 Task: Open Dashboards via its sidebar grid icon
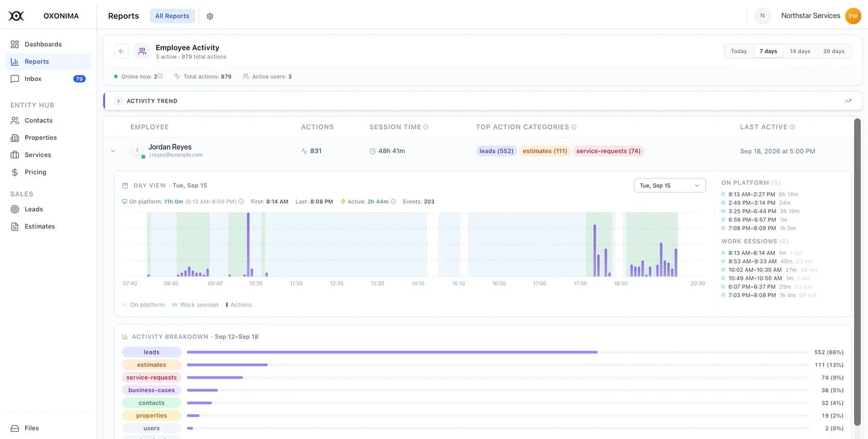[15, 44]
